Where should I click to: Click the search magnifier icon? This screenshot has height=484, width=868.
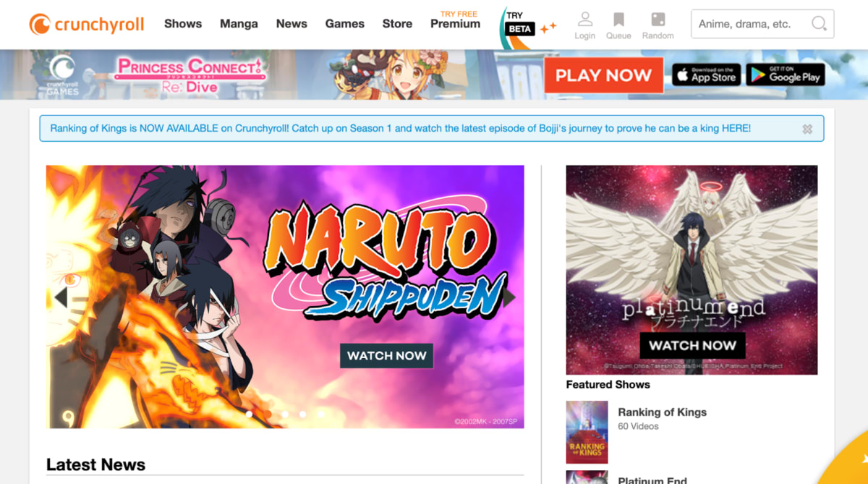coord(819,24)
